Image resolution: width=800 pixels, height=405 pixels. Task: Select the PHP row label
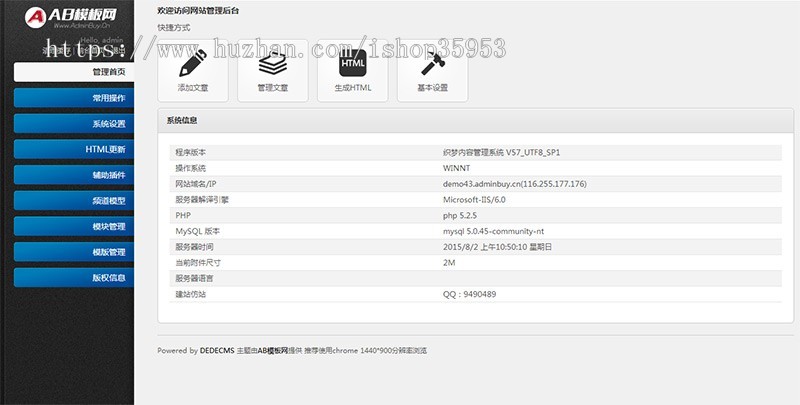click(183, 216)
